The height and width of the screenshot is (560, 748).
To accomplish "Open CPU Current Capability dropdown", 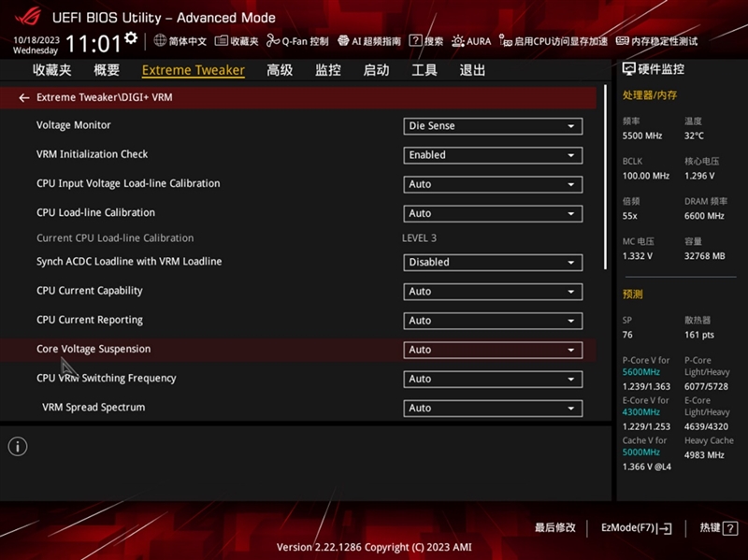I will pos(493,292).
